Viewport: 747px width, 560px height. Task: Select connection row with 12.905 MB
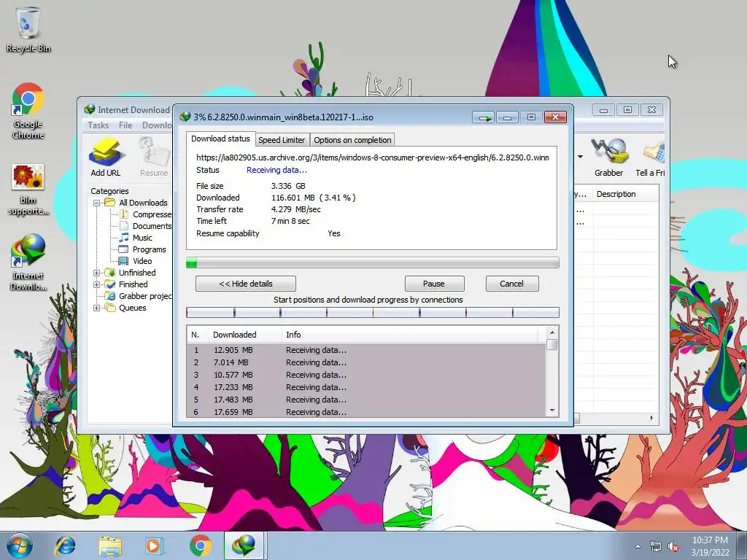366,350
